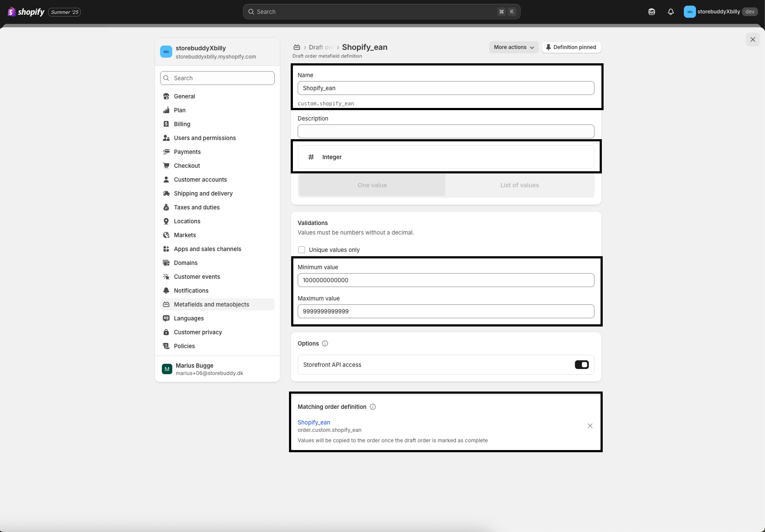Open the Shopify_ean order definition link

pyautogui.click(x=314, y=422)
